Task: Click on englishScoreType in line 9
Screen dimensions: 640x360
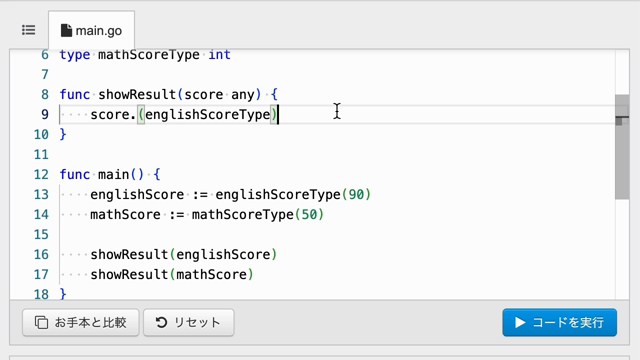Action: coord(208,114)
